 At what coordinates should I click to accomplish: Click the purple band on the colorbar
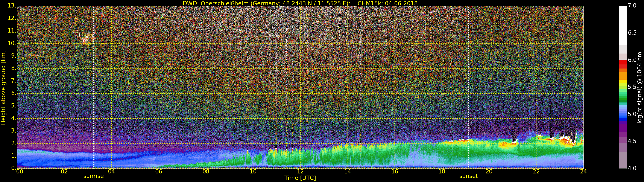pyautogui.click(x=623, y=128)
